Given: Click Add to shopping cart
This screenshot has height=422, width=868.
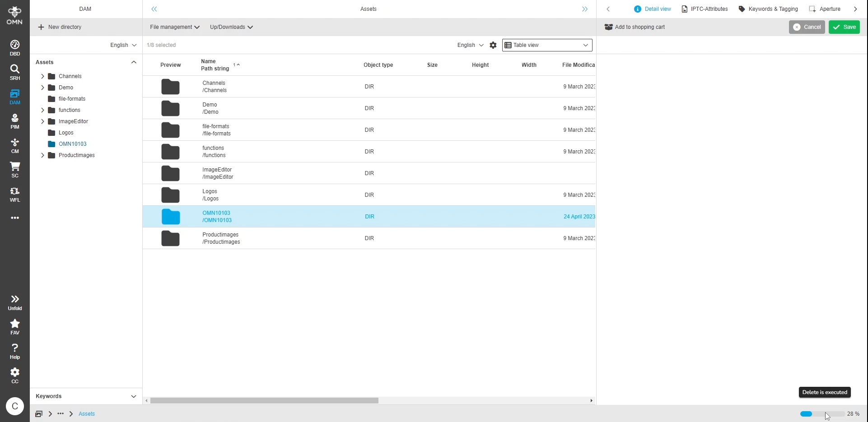Looking at the screenshot, I should (x=635, y=27).
